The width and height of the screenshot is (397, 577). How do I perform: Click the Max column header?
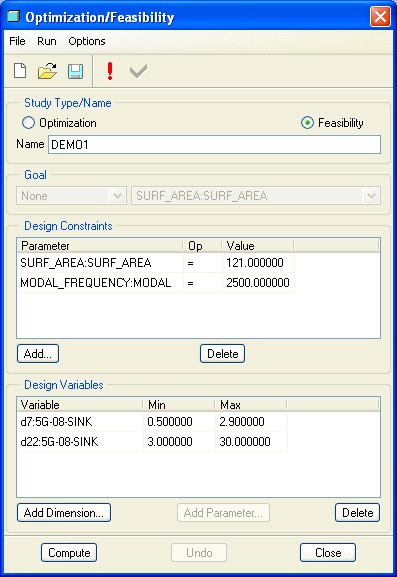(251, 405)
